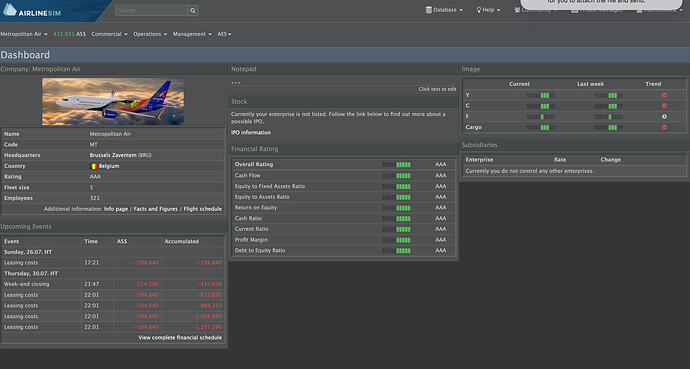Click the 'Equity to Fixed Assets Ratio' label
Image resolution: width=690 pixels, height=369 pixels.
(270, 186)
